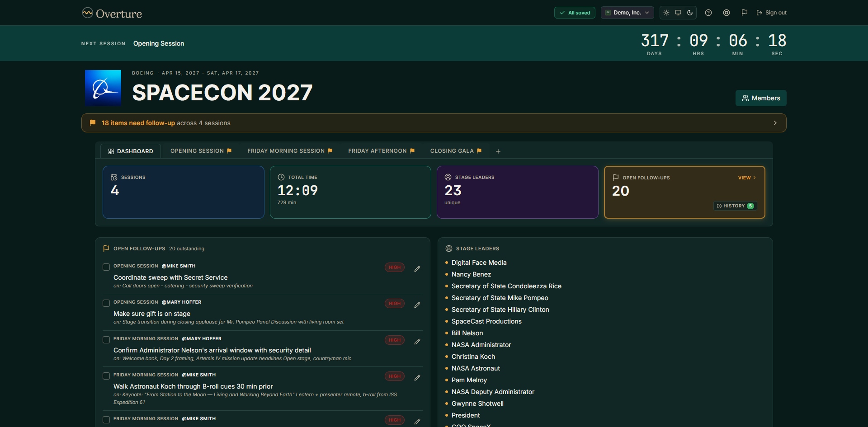Image resolution: width=868 pixels, height=427 pixels.
Task: Open the Closing Gala tab
Action: pyautogui.click(x=456, y=151)
